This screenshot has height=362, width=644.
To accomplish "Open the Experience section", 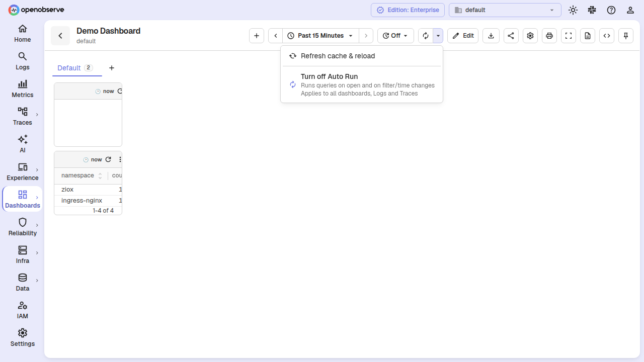I will (x=22, y=171).
